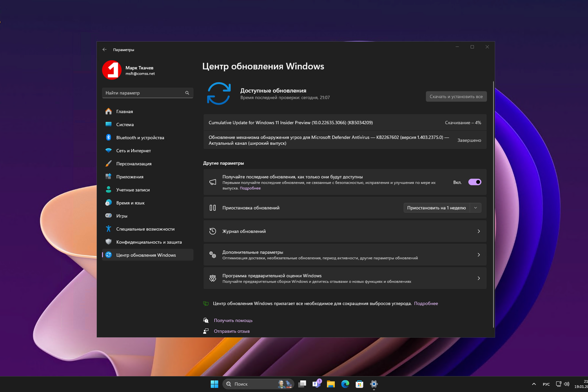Click the volume speaker icon in tray
588x392 pixels.
[566, 384]
